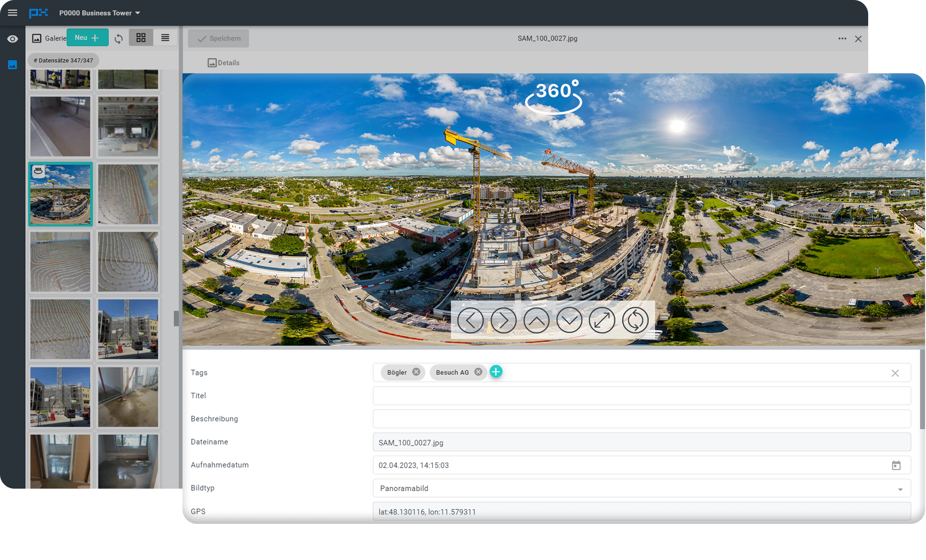Open the Aufnahmedatum calendar picker

tap(896, 466)
